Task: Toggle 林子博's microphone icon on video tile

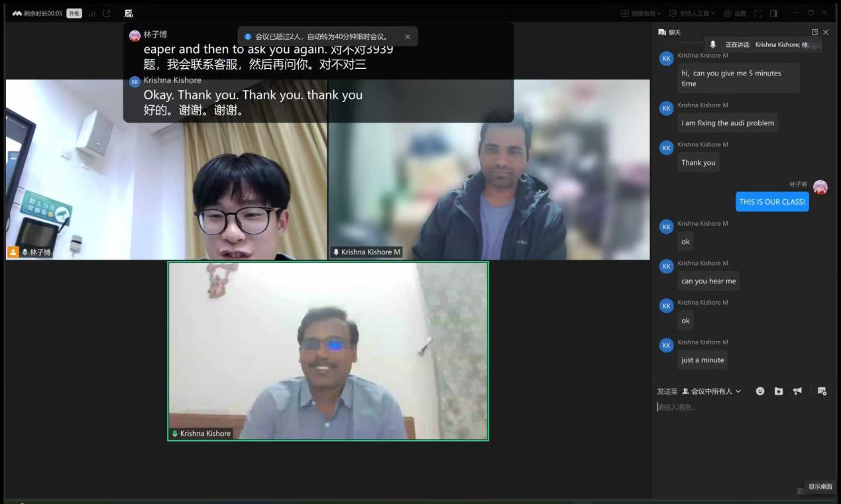Action: tap(25, 252)
